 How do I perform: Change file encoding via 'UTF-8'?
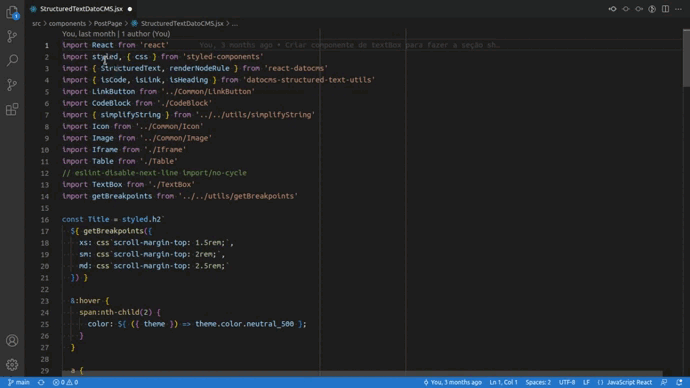[567, 382]
